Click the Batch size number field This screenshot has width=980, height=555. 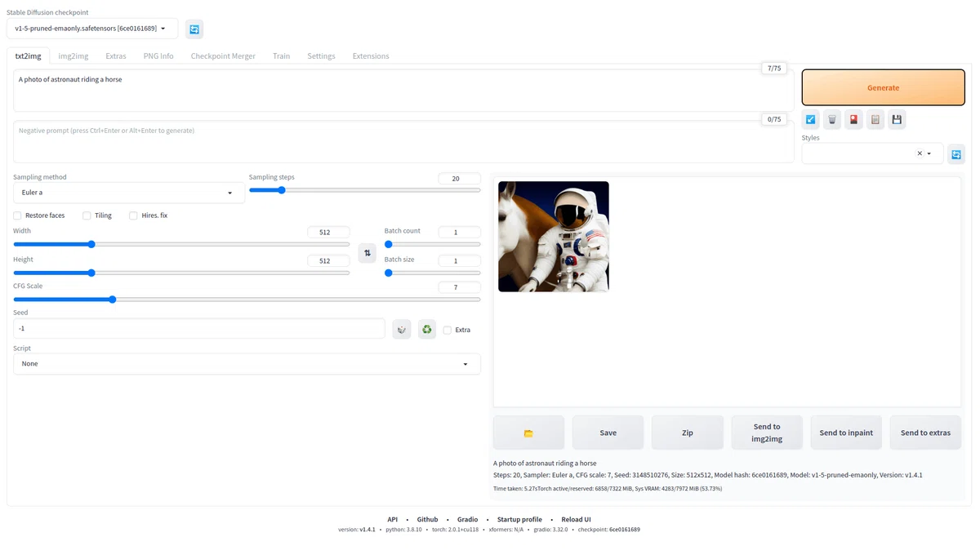coord(459,260)
